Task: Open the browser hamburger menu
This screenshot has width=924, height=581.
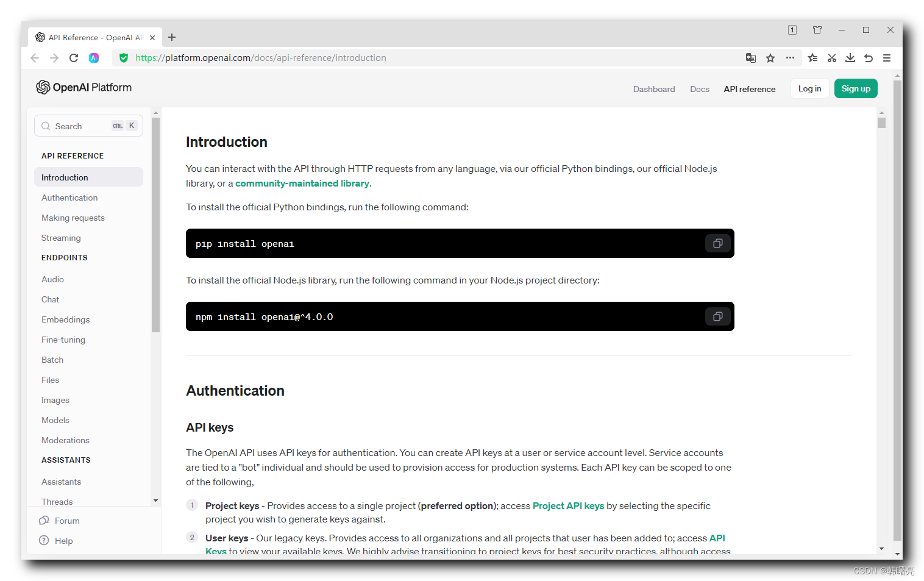Action: (x=887, y=58)
